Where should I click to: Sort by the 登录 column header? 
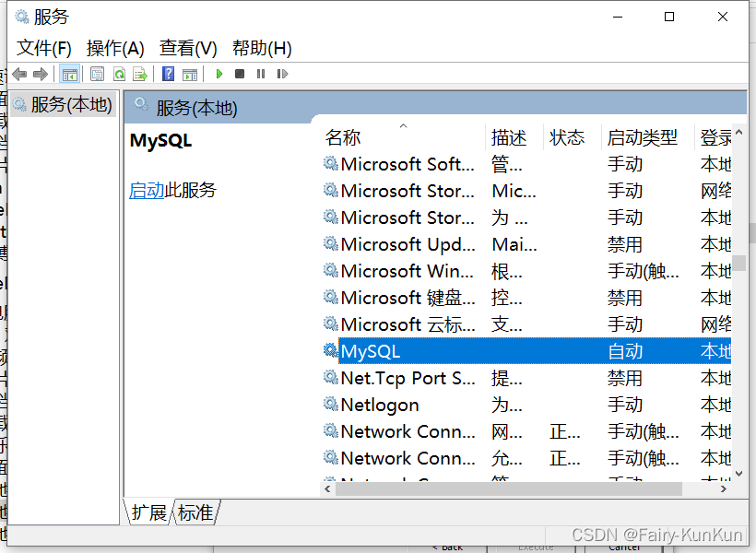coord(713,138)
